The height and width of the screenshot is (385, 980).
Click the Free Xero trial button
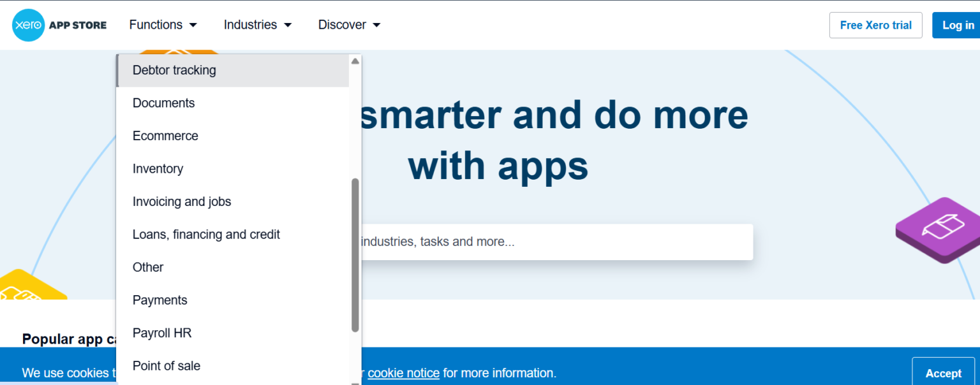coord(875,25)
